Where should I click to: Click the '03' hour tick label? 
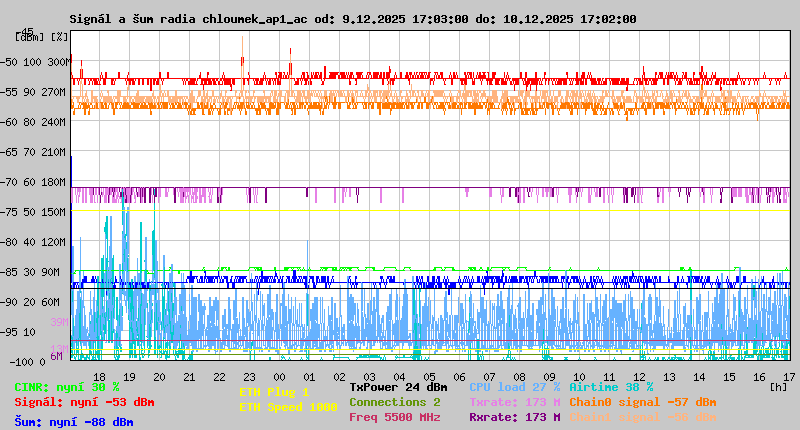[x=369, y=377]
